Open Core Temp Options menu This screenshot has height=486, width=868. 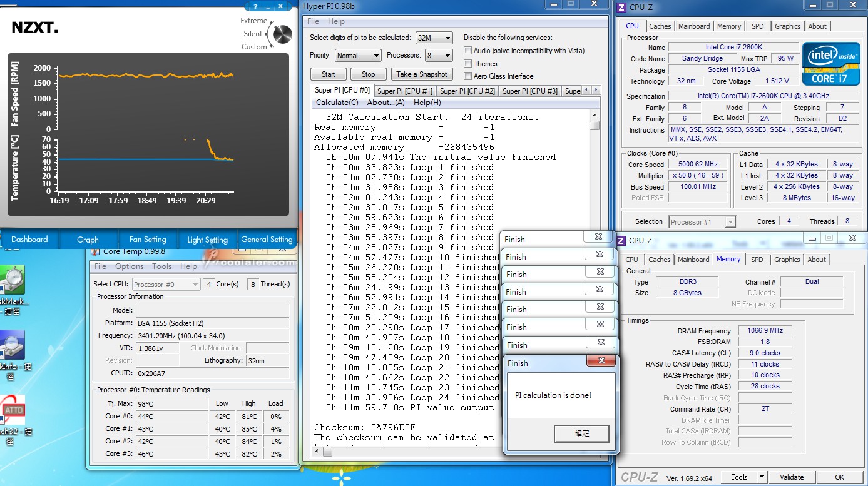point(129,266)
